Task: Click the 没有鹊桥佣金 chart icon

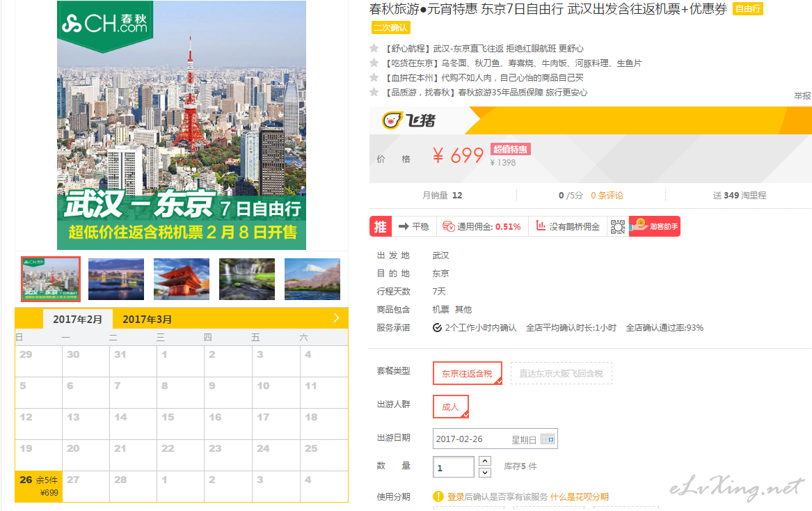Action: tap(541, 226)
